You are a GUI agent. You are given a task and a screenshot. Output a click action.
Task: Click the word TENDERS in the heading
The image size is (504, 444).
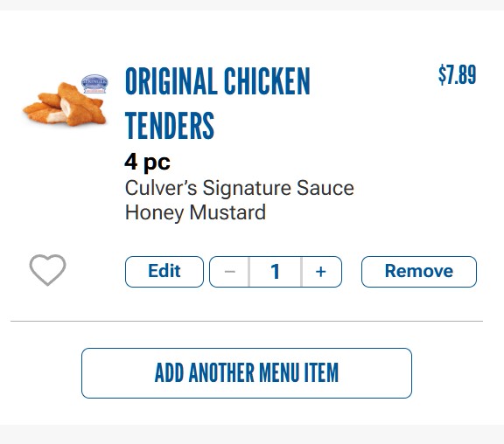170,126
